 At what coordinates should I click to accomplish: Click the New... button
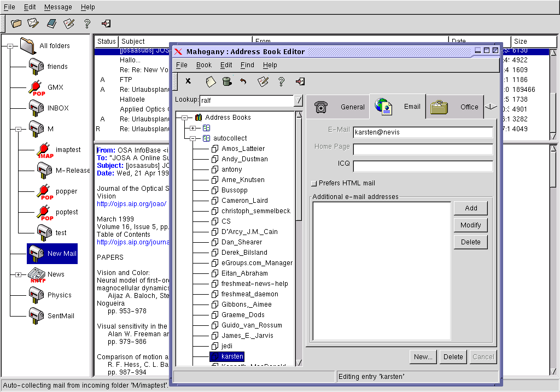[423, 357]
